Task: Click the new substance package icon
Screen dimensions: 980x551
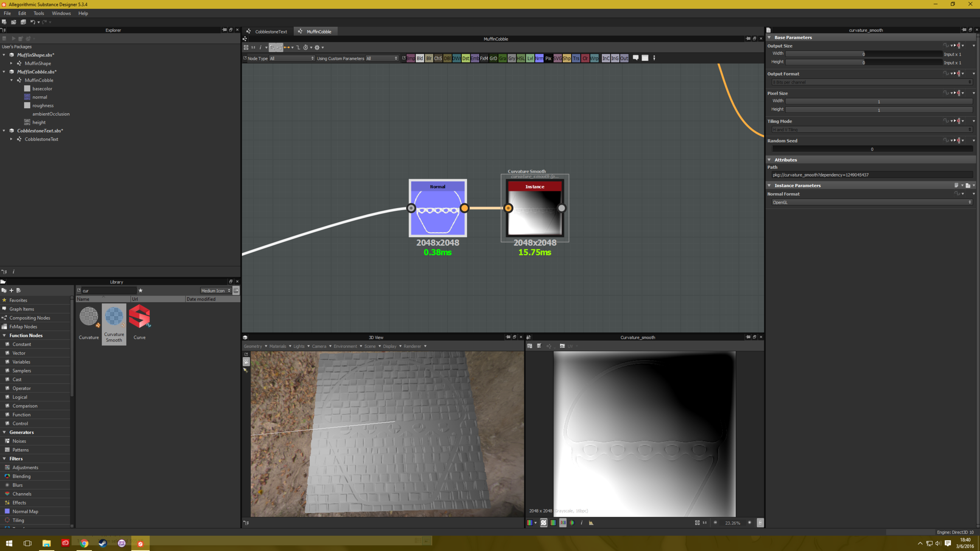Action: 4,22
